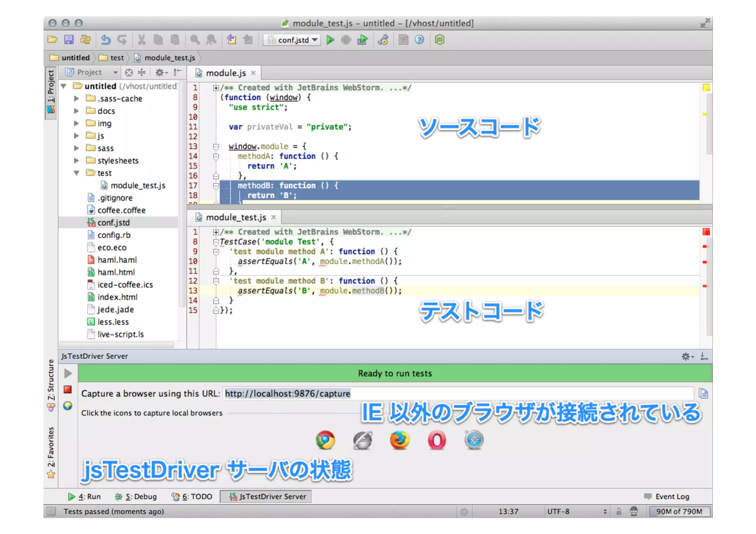Image resolution: width=756 pixels, height=534 pixels.
Task: Open the Event Log button
Action: [667, 496]
